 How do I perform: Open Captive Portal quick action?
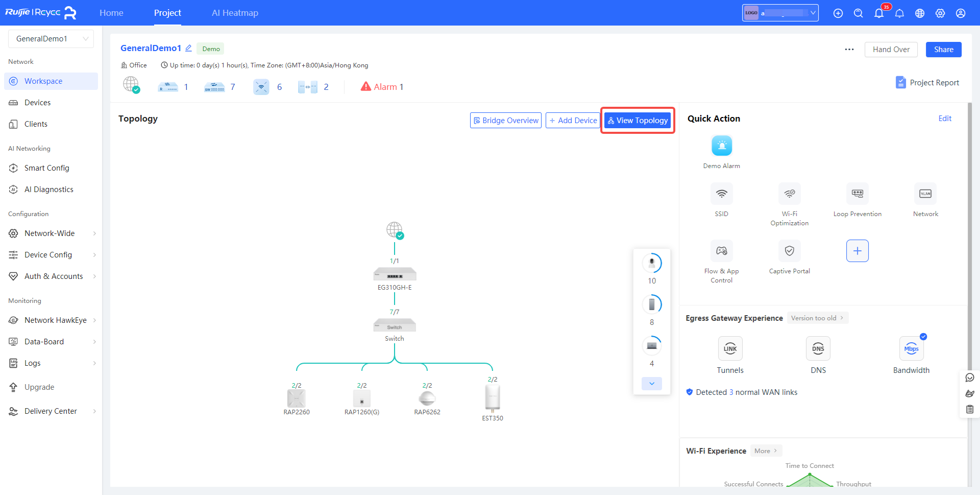pyautogui.click(x=789, y=251)
